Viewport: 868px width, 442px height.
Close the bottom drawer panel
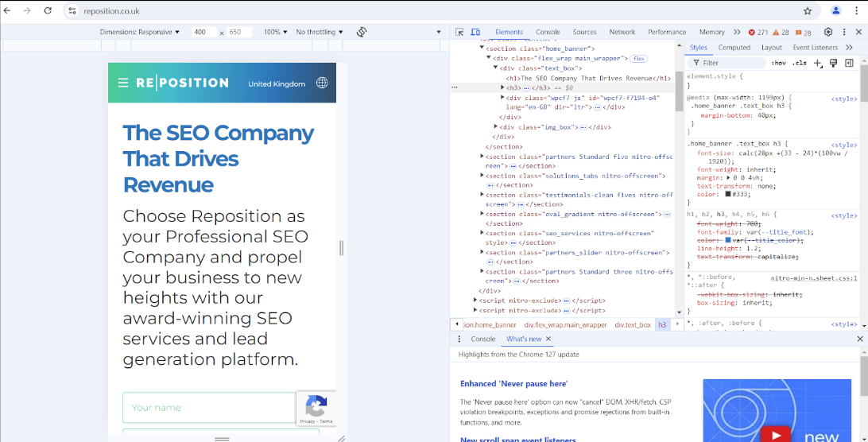(860, 339)
